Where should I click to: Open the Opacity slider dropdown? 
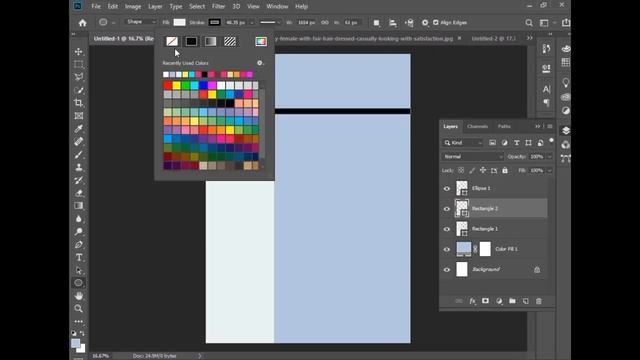(549, 157)
